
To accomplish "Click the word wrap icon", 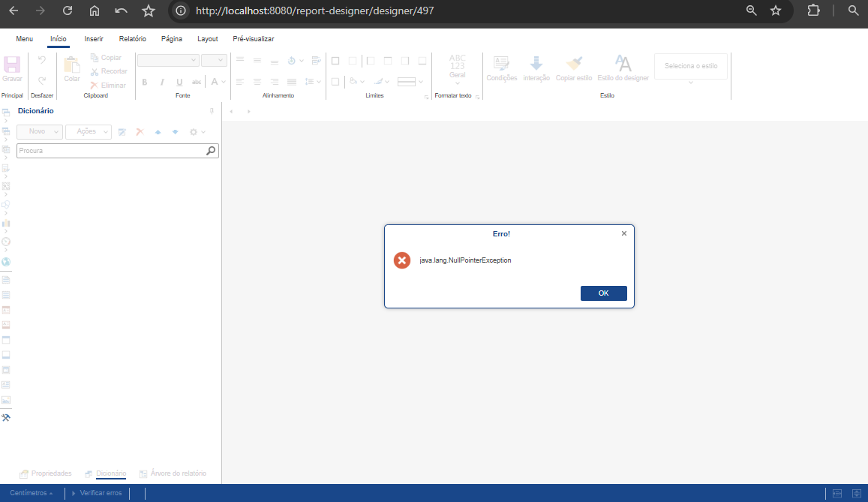I will (x=316, y=60).
